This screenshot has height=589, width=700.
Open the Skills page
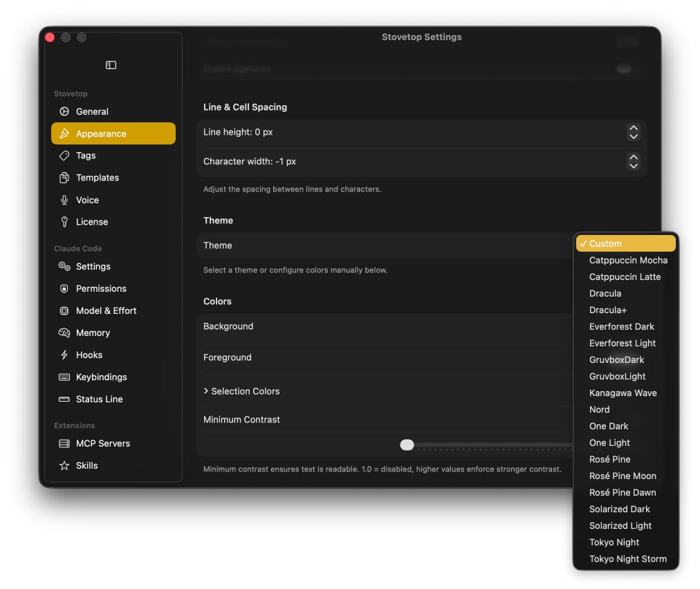point(113,465)
